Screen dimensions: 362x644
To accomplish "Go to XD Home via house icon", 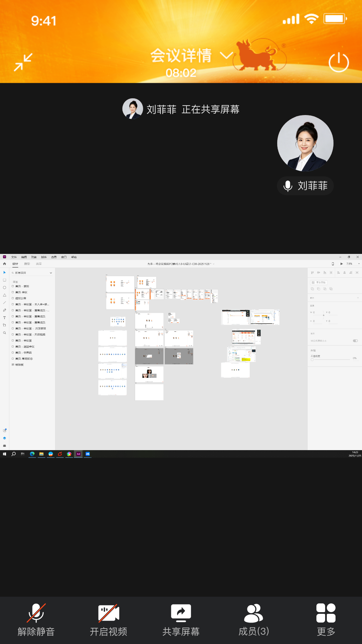I will tap(4, 264).
